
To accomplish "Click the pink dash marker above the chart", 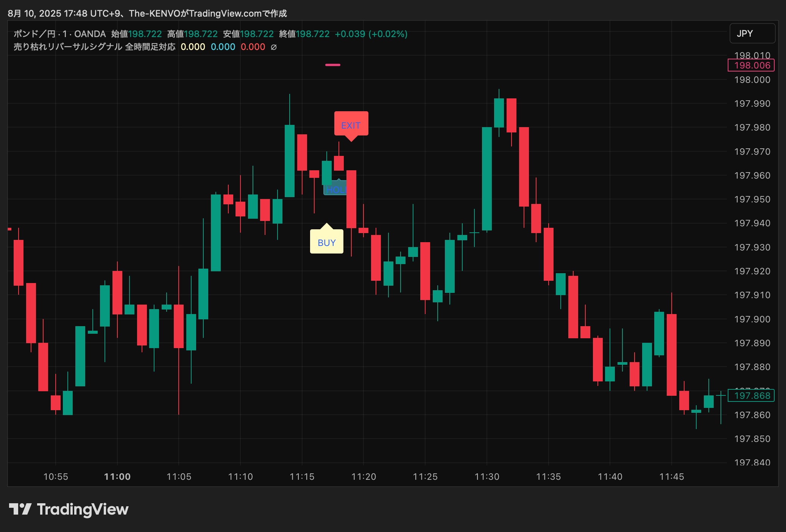I will click(332, 65).
